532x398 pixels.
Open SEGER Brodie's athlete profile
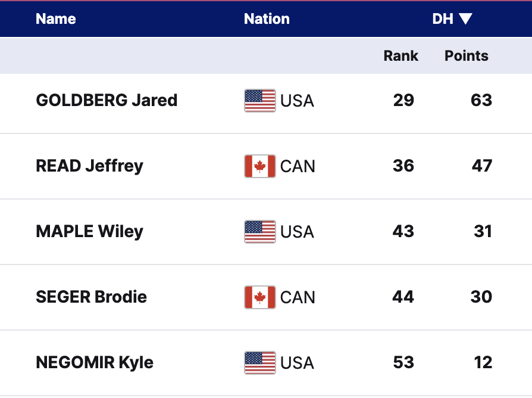91,297
